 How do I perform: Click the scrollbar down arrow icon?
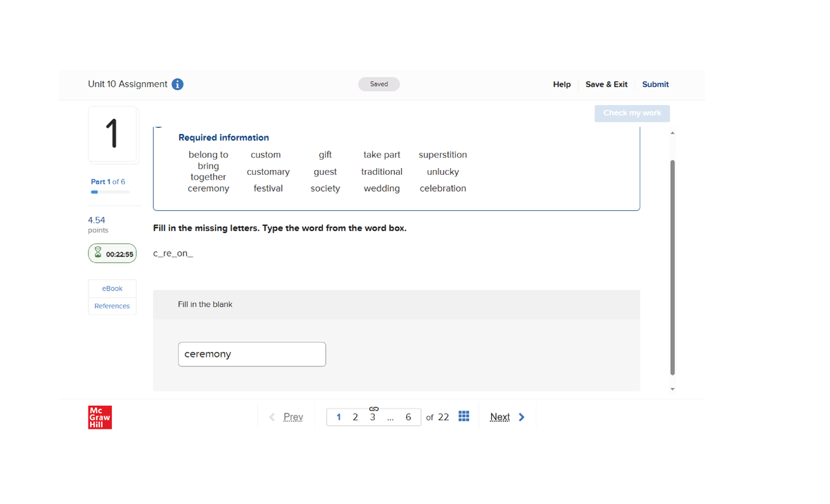pyautogui.click(x=672, y=389)
